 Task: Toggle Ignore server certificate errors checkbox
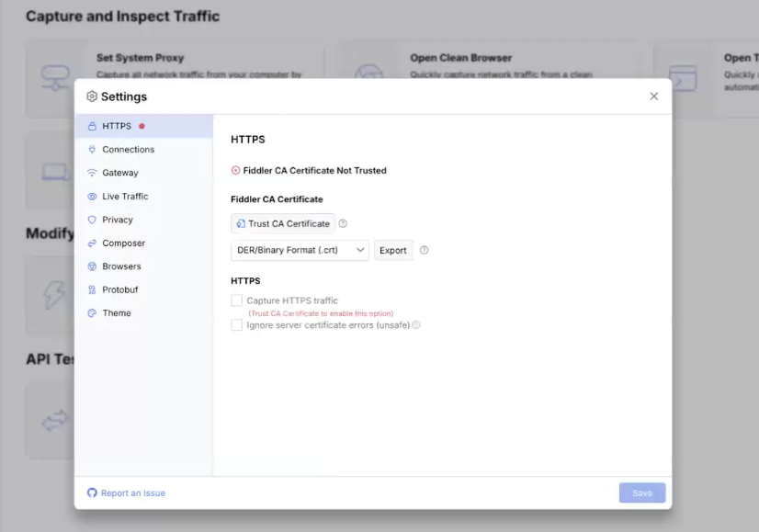(237, 325)
